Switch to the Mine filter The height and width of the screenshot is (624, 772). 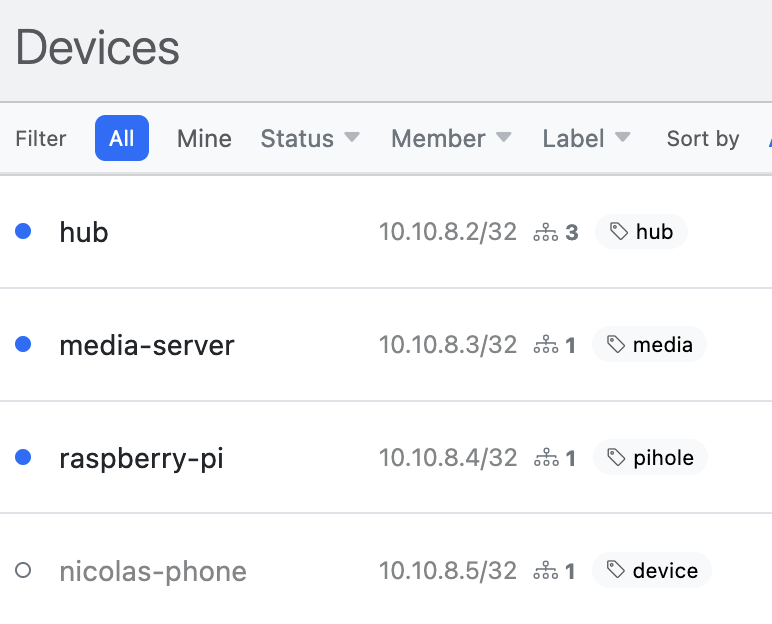pos(204,138)
